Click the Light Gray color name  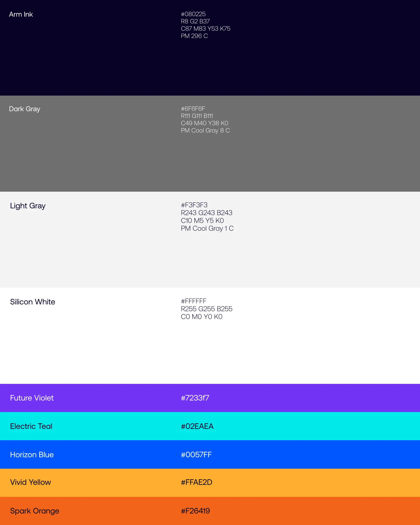click(x=28, y=206)
